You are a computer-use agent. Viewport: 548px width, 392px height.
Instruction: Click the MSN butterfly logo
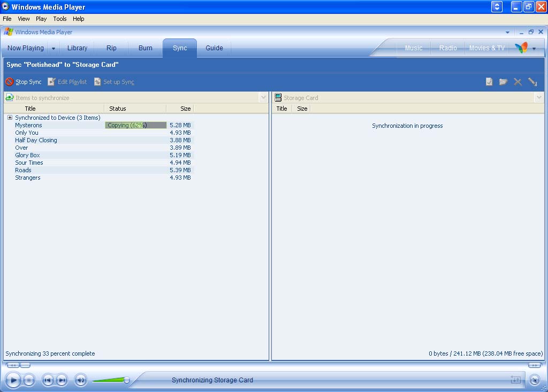521,48
